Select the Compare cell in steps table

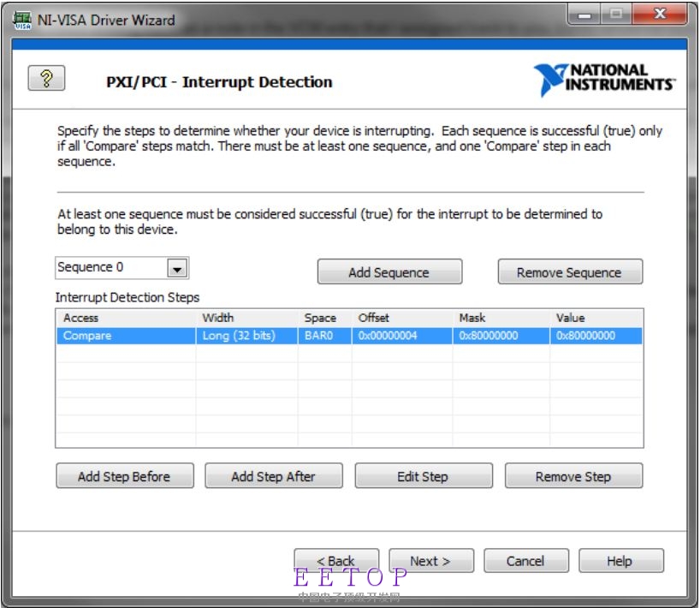126,336
